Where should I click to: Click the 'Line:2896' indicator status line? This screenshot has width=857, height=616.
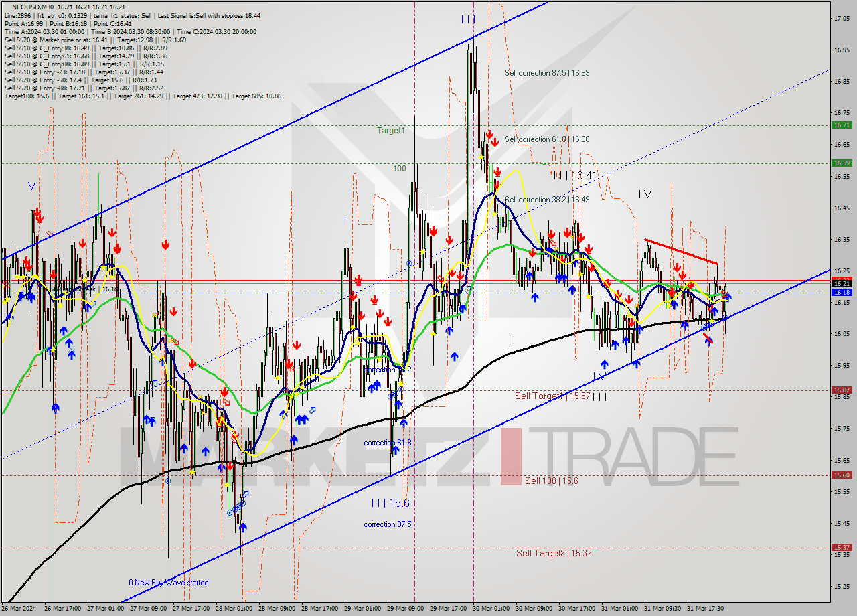[133, 15]
